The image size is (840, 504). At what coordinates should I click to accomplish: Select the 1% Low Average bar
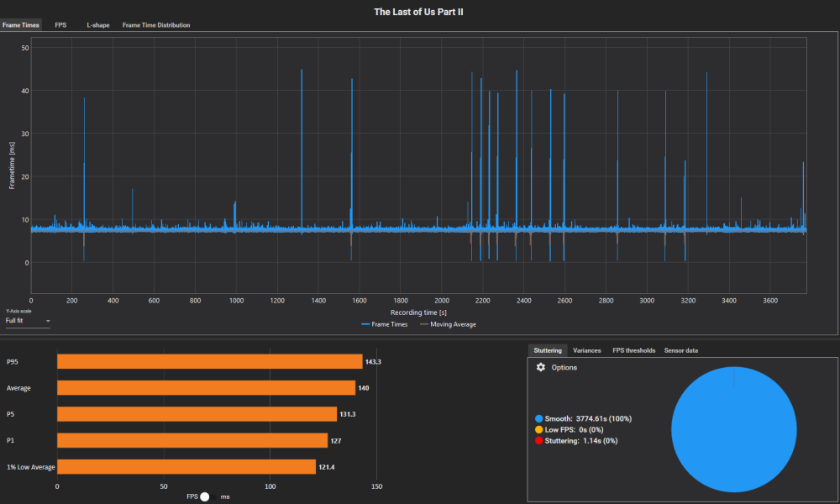[x=186, y=466]
